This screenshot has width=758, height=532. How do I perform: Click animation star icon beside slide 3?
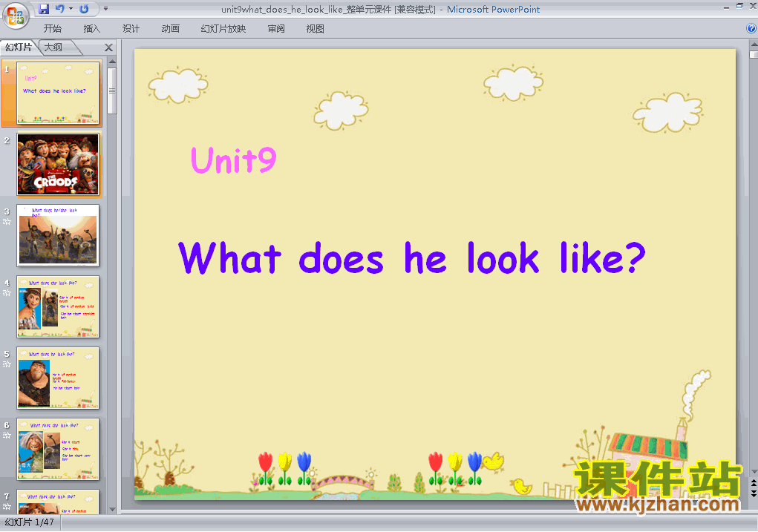[7, 222]
